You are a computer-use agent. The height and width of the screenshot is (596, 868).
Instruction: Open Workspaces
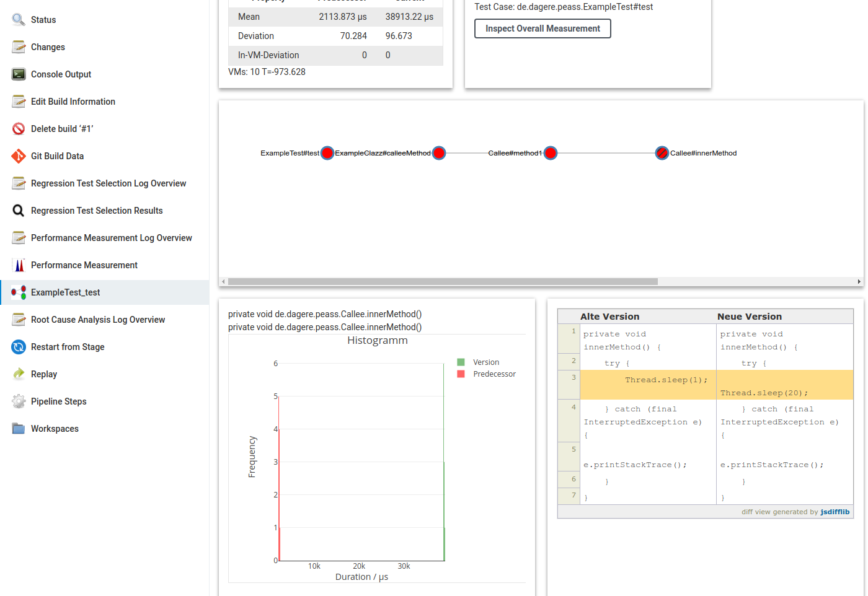[55, 429]
